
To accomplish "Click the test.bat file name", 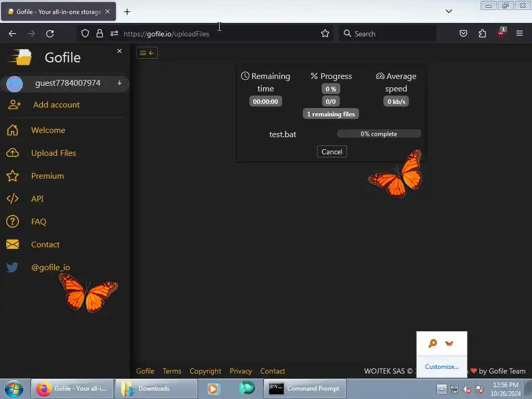I will [283, 135].
